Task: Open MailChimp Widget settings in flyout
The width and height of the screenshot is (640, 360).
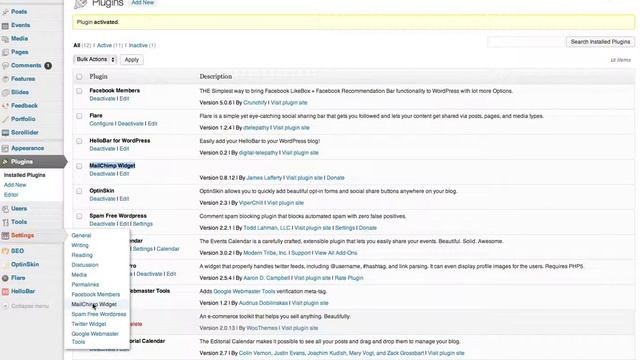Action: point(94,304)
